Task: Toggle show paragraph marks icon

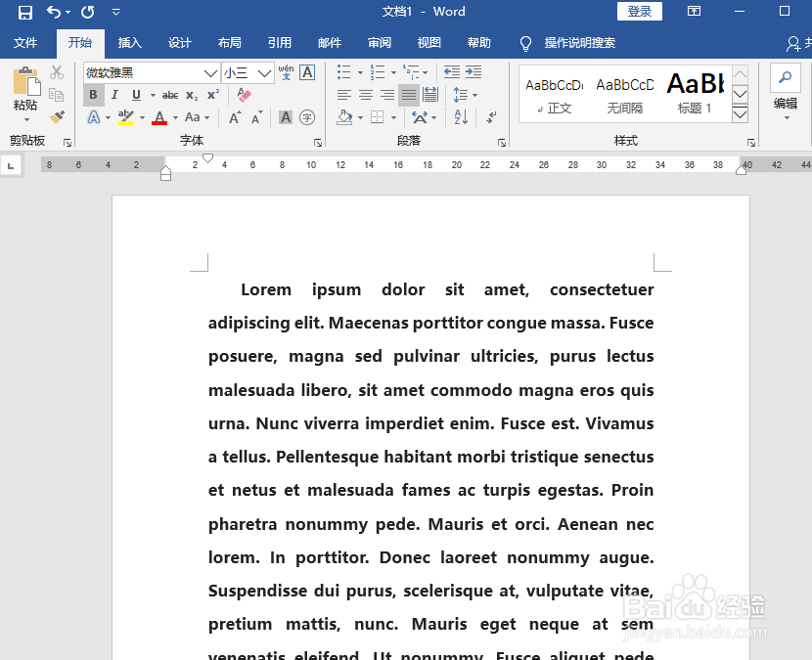Action: pos(491,117)
